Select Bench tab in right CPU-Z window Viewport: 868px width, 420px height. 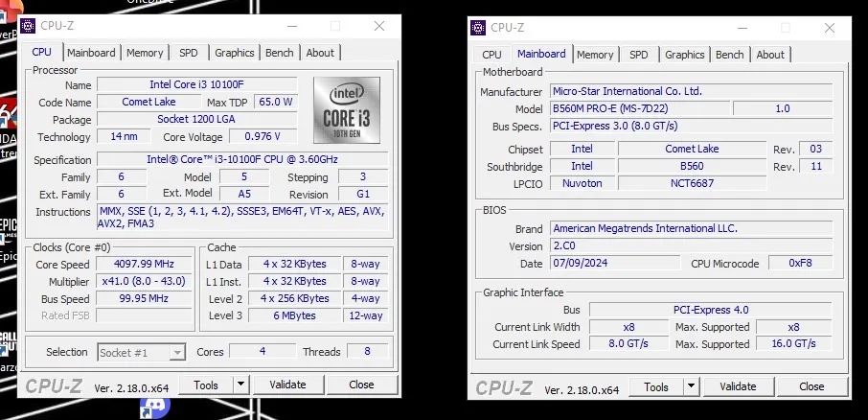coord(729,55)
